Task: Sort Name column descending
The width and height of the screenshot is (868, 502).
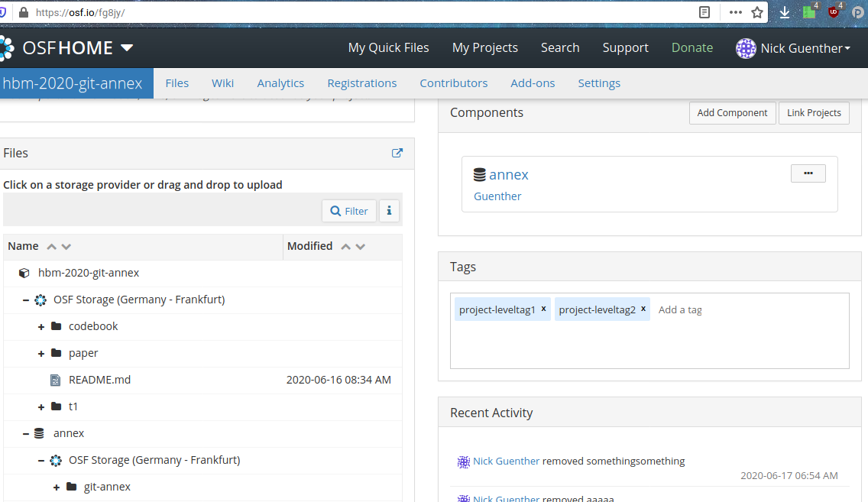Action: coord(66,246)
